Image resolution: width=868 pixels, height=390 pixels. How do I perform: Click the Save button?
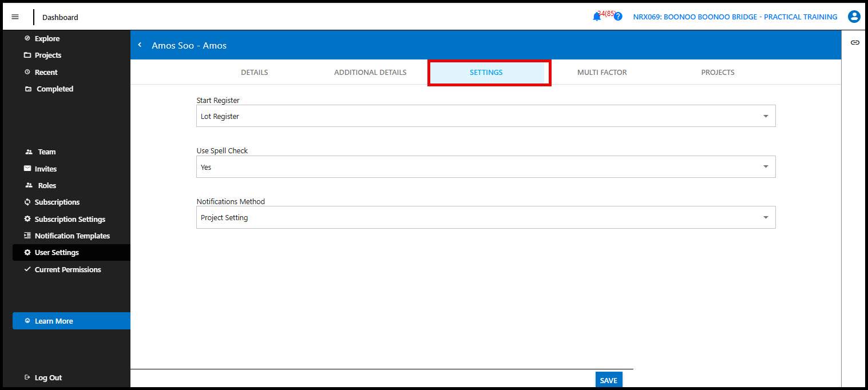point(608,380)
